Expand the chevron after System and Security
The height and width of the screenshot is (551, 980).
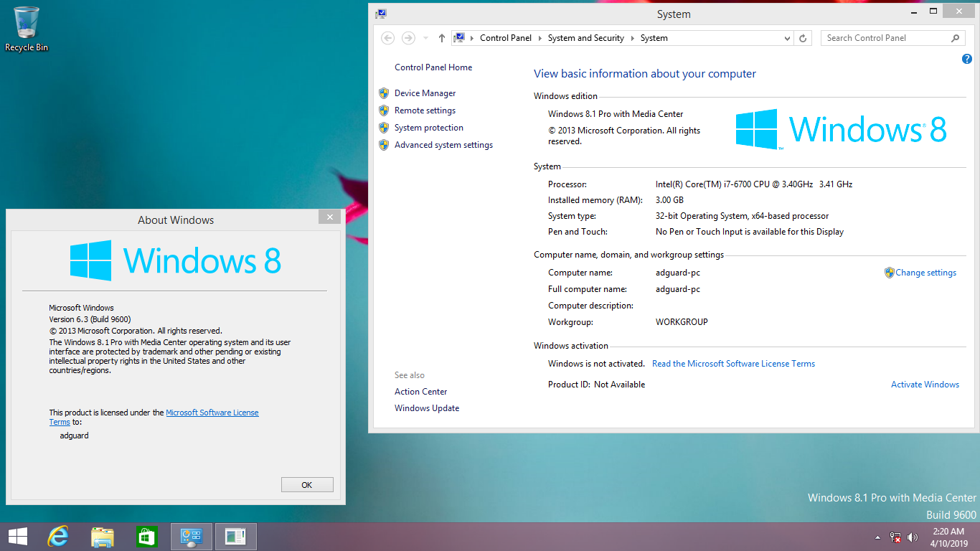632,38
